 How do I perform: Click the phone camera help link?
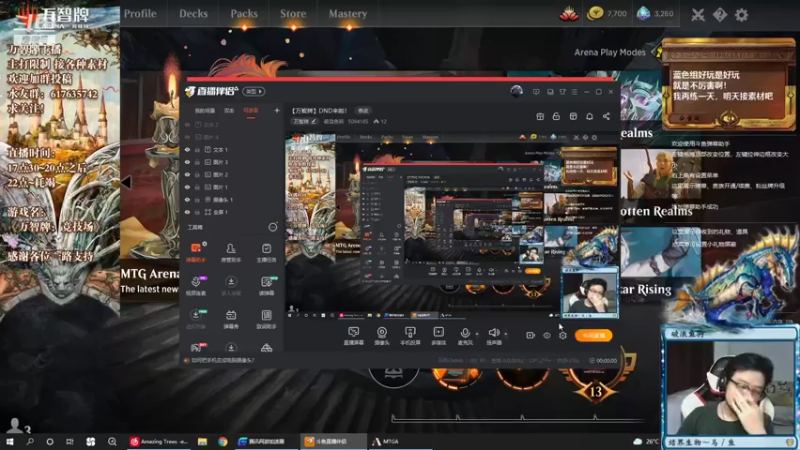pos(222,360)
